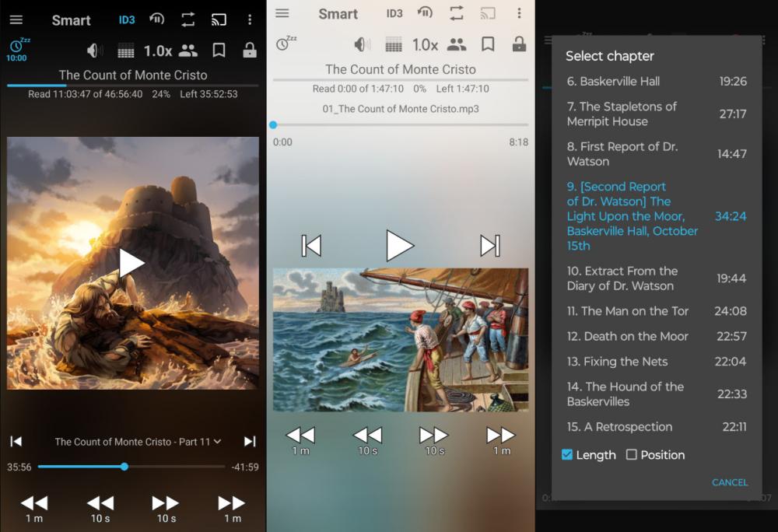This screenshot has height=532, width=778.
Task: Open equalizer gauge icon in dark player
Action: coord(157,19)
